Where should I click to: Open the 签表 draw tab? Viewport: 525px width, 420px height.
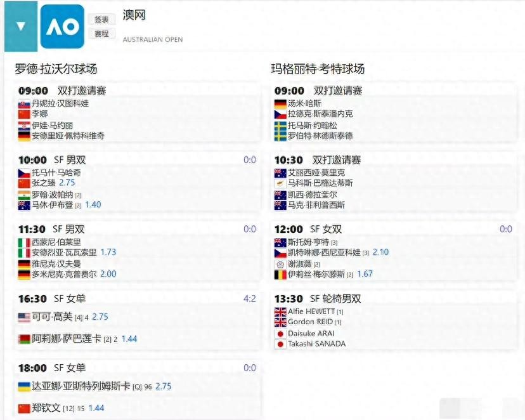pyautogui.click(x=101, y=20)
